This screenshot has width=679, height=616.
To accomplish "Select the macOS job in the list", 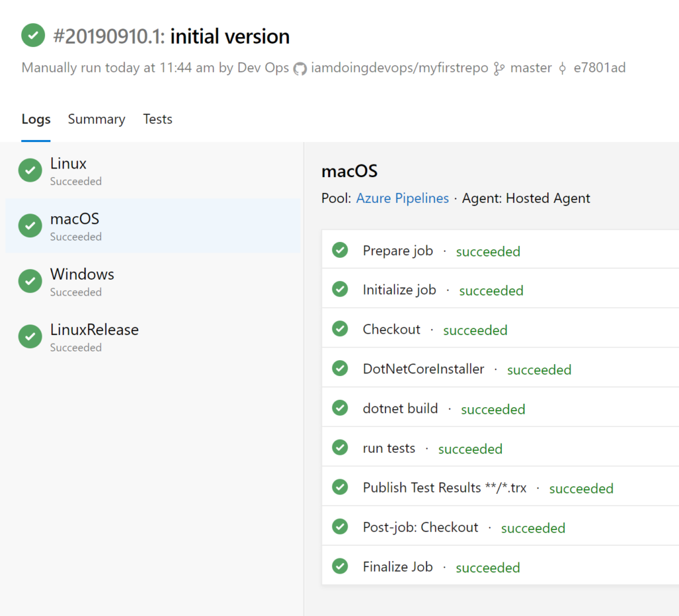I will coord(153,225).
